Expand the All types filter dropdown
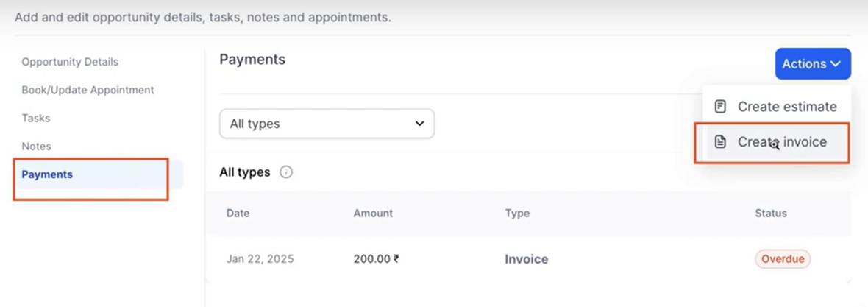The width and height of the screenshot is (868, 307). click(x=327, y=124)
